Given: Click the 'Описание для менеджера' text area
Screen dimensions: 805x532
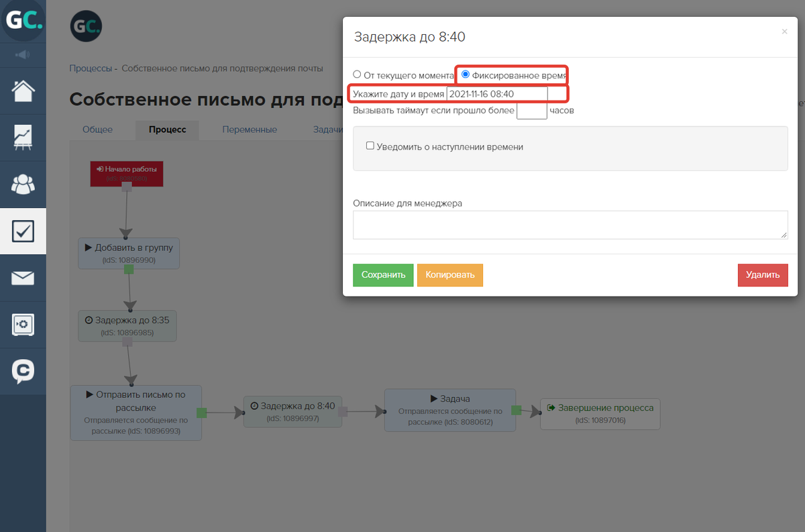Looking at the screenshot, I should coord(570,225).
